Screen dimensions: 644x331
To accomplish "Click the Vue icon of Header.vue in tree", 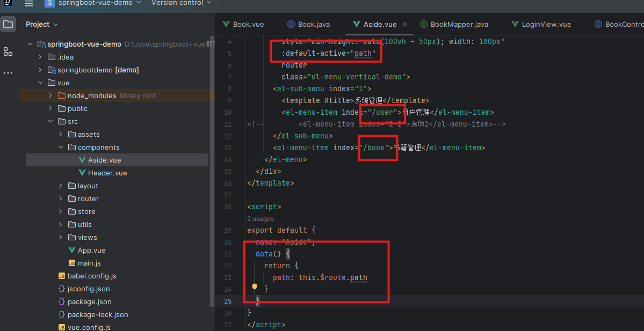I will coord(82,173).
